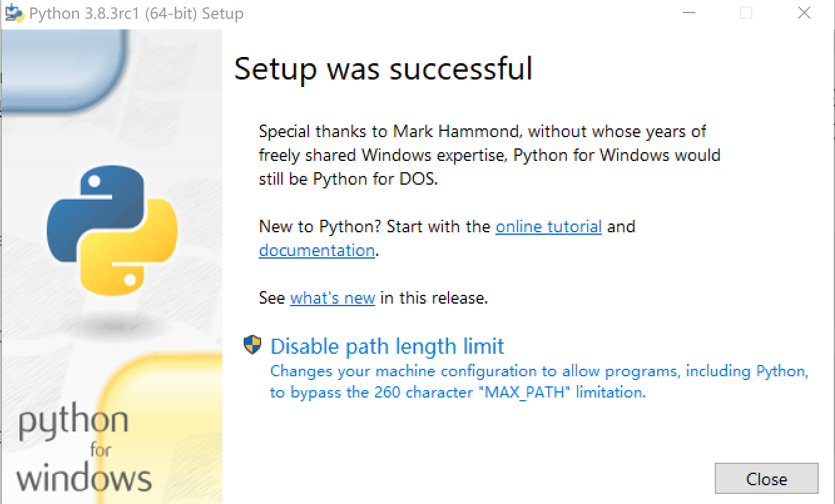Screen dimensions: 835x504
Task: Open the what's new release notes
Action: point(333,298)
